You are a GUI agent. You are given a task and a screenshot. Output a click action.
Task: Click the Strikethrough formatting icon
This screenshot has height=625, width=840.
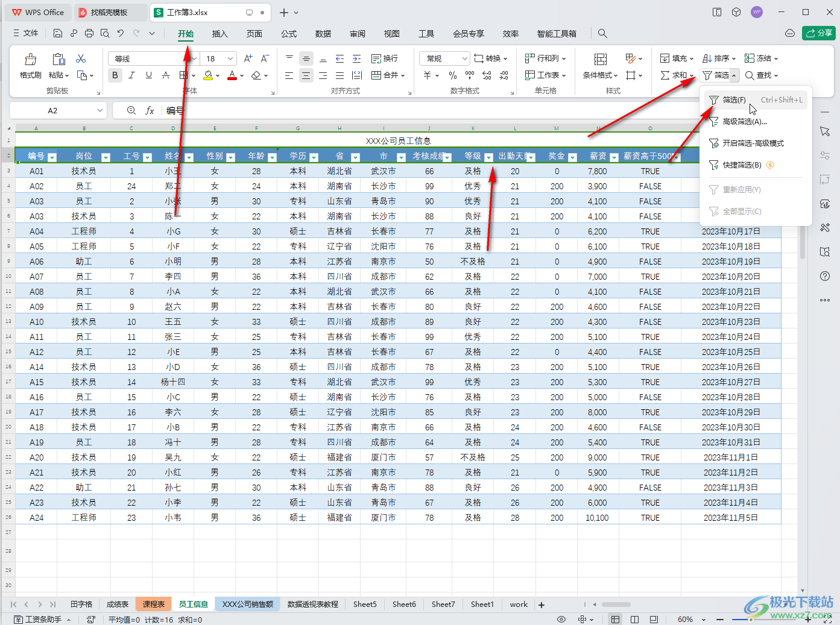pyautogui.click(x=166, y=75)
